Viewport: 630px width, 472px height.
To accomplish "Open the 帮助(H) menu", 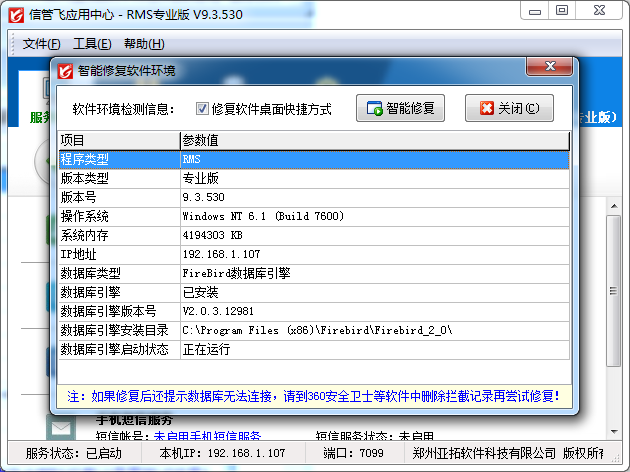I will click(144, 44).
